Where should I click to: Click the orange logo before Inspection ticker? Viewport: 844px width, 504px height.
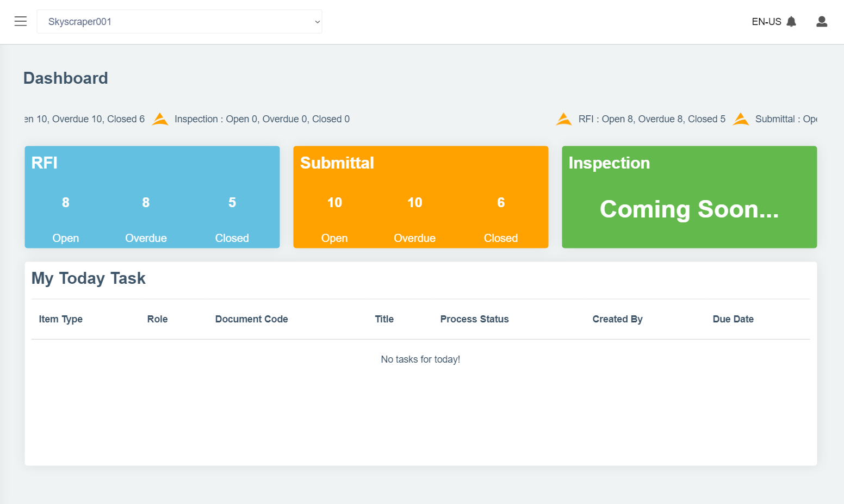click(160, 119)
